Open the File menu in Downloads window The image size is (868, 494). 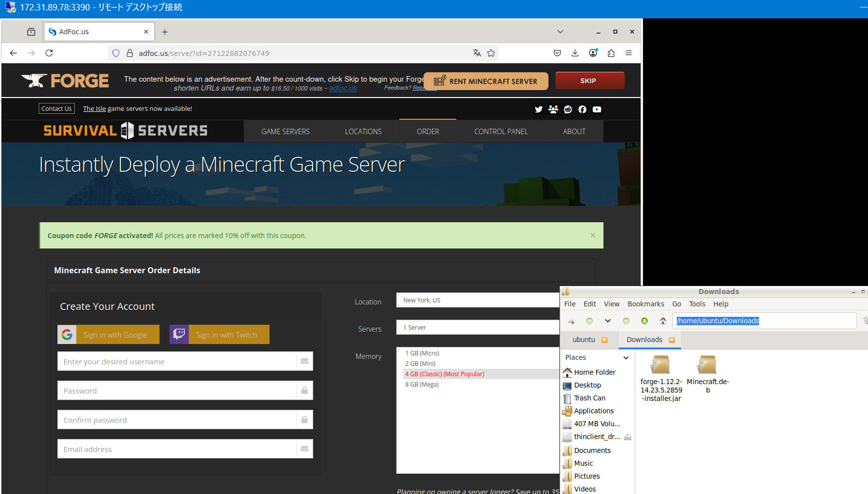(570, 304)
